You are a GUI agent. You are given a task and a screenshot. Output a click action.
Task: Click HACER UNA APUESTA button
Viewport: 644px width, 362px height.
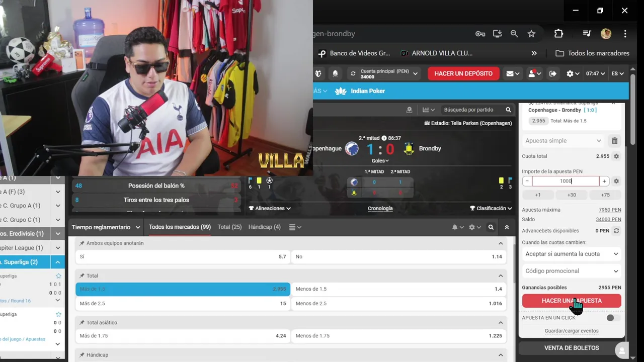(572, 301)
